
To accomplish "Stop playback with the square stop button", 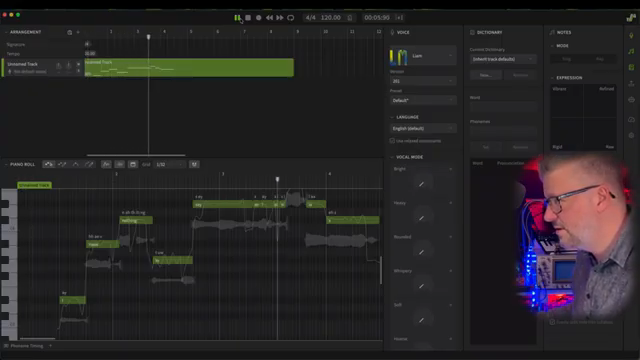I will (x=248, y=18).
